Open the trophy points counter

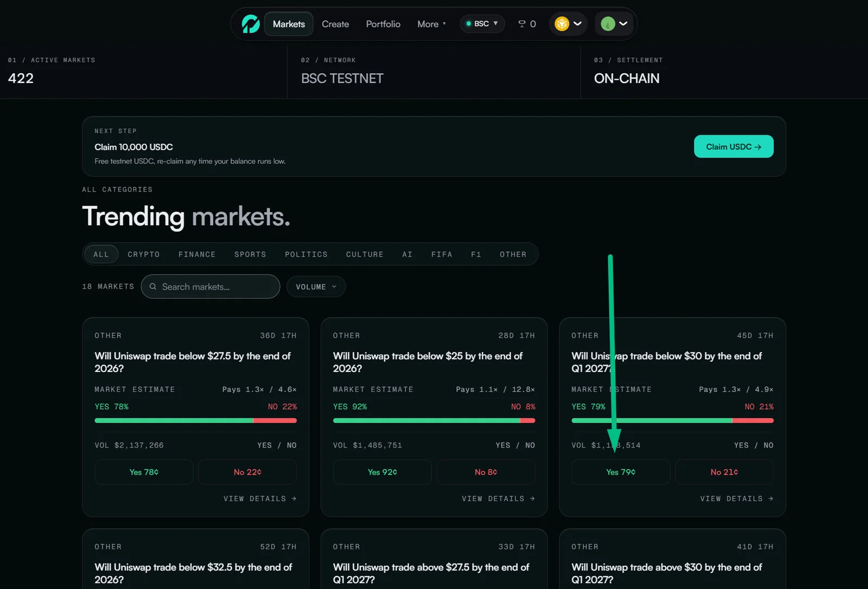[x=527, y=24]
